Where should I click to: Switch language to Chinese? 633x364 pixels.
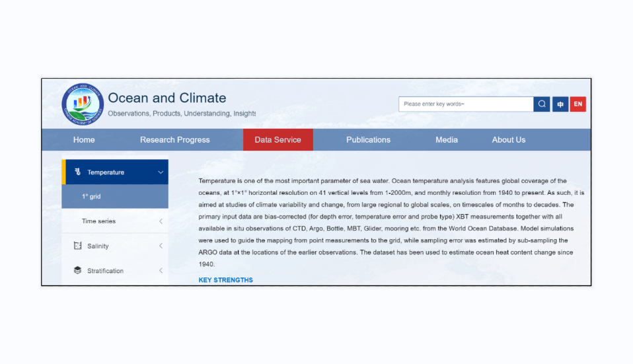[x=560, y=104]
